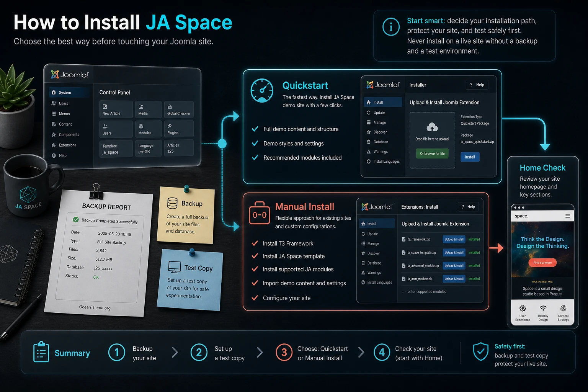Click Upload & Install for t3_framework.zip

454,239
